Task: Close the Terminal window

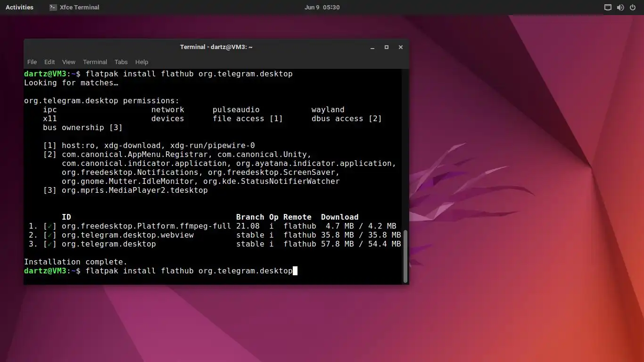Action: coord(401,47)
